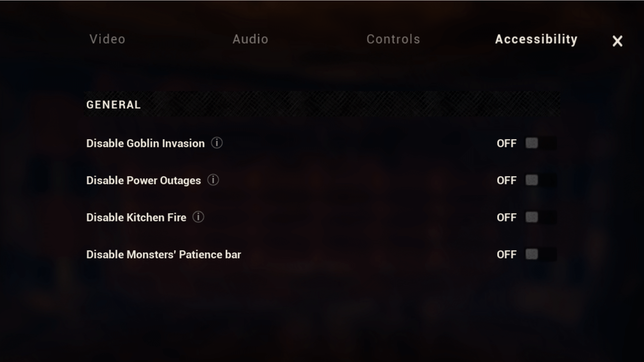Select the Disable Power Outages label text
Screen dimensions: 644x362
[143, 181]
